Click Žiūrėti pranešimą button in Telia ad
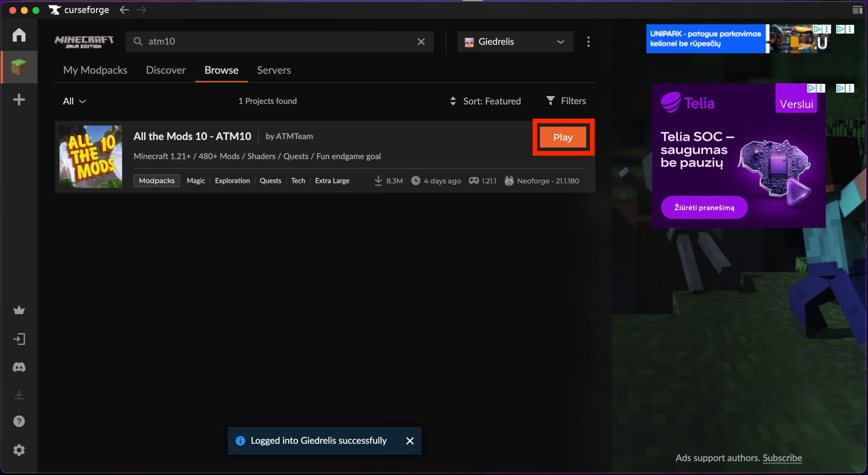 (x=704, y=207)
